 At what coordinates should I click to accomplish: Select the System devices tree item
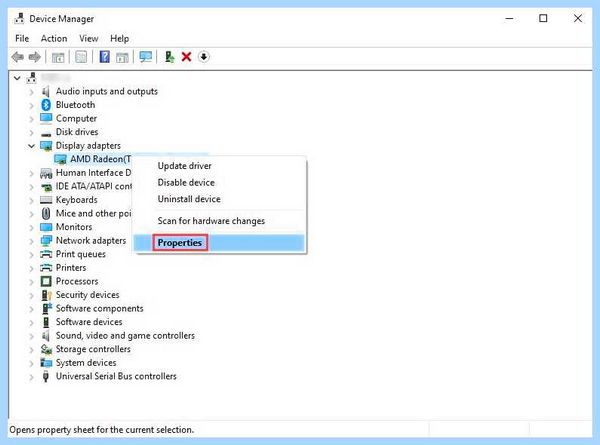pos(86,363)
